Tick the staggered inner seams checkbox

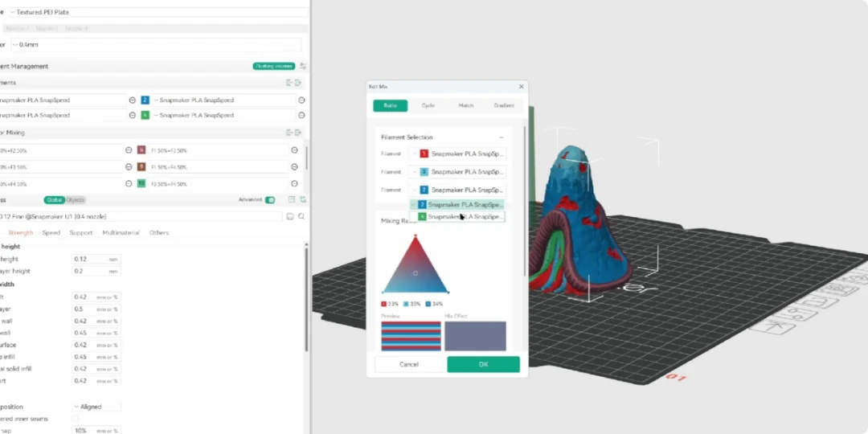click(x=76, y=419)
